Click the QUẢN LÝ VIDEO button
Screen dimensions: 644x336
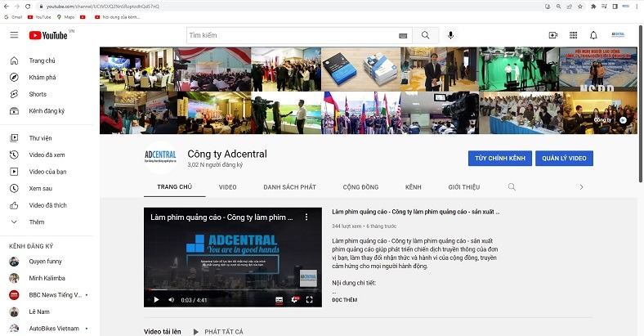(564, 158)
